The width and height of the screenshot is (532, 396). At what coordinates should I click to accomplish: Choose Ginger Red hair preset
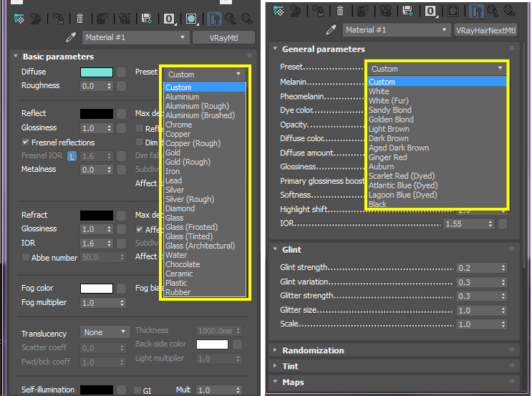point(387,157)
